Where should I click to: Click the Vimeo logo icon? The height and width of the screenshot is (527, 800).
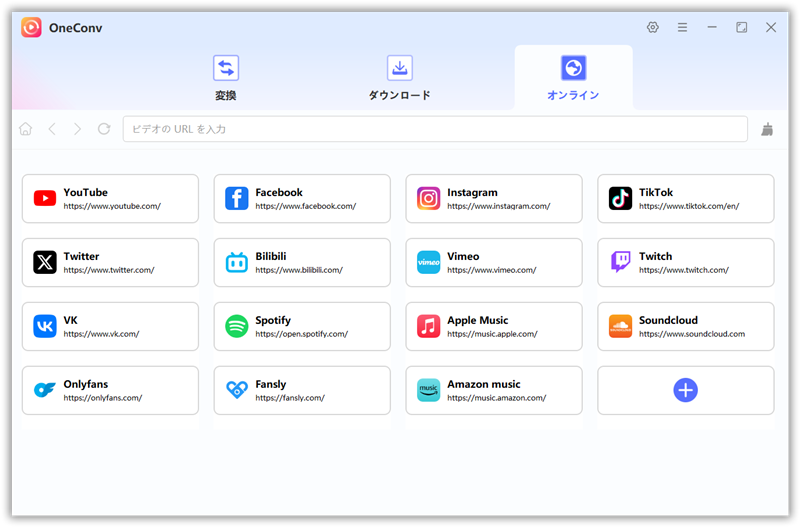(x=429, y=262)
